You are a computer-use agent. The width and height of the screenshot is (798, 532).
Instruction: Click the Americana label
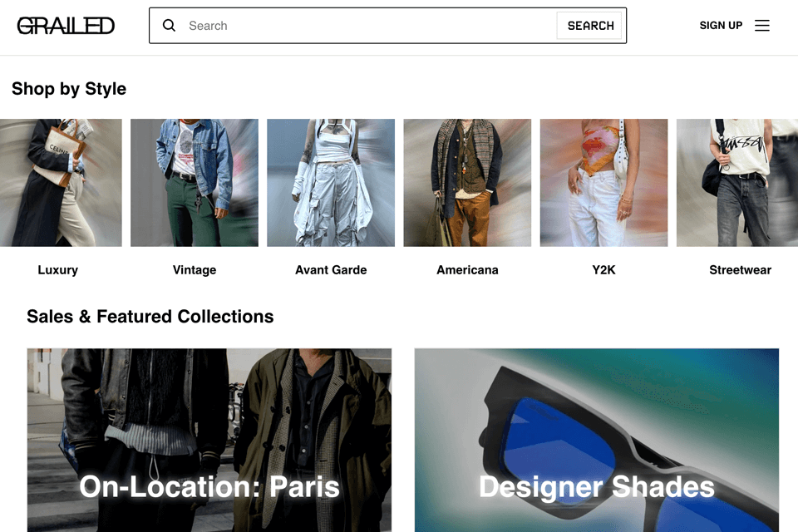coord(467,270)
